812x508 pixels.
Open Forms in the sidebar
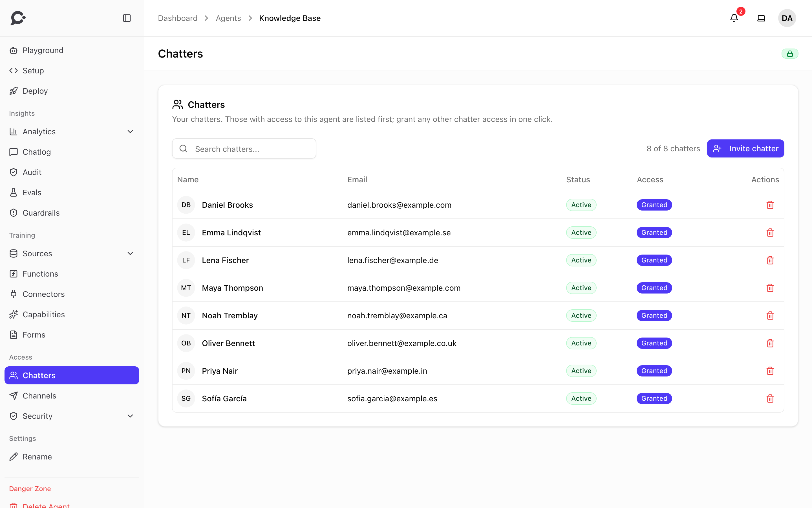(72, 335)
